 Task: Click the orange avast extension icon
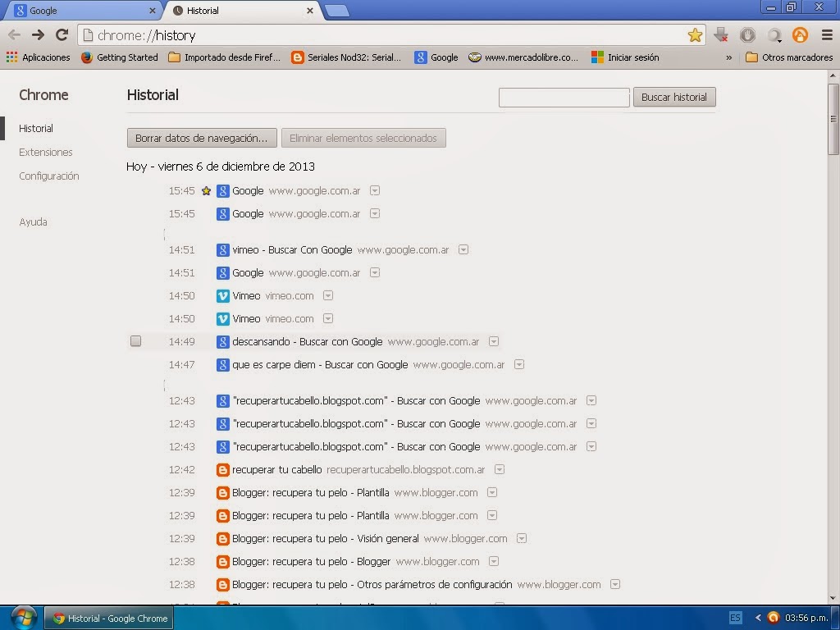pyautogui.click(x=800, y=35)
